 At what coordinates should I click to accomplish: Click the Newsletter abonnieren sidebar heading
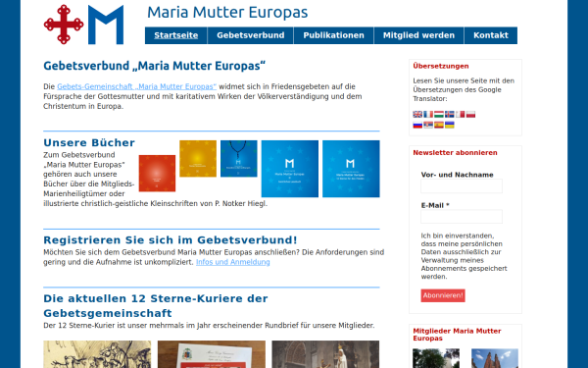pos(456,153)
